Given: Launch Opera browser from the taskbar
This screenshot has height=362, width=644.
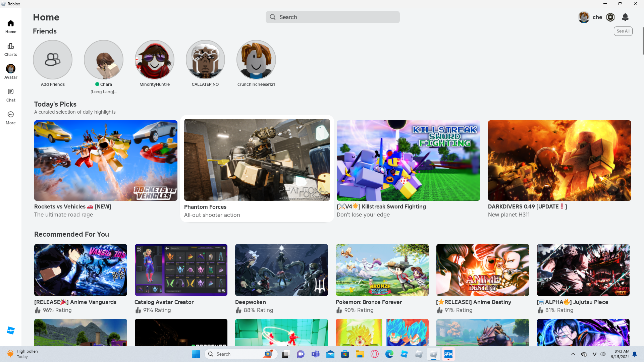Looking at the screenshot, I should coord(375,354).
